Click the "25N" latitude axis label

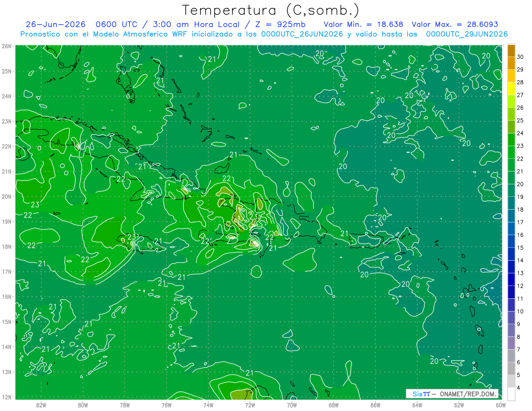pos(6,71)
